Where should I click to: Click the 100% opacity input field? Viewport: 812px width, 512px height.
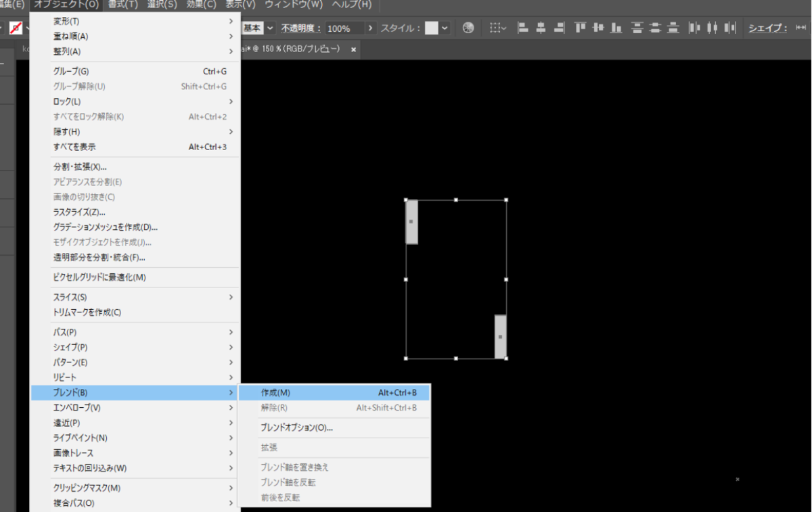pyautogui.click(x=344, y=28)
